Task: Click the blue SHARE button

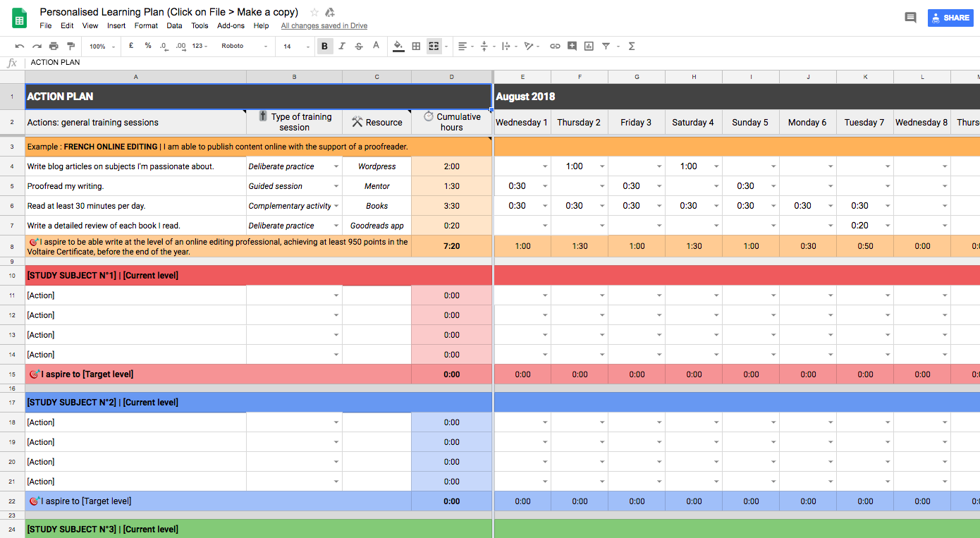Action: 950,18
